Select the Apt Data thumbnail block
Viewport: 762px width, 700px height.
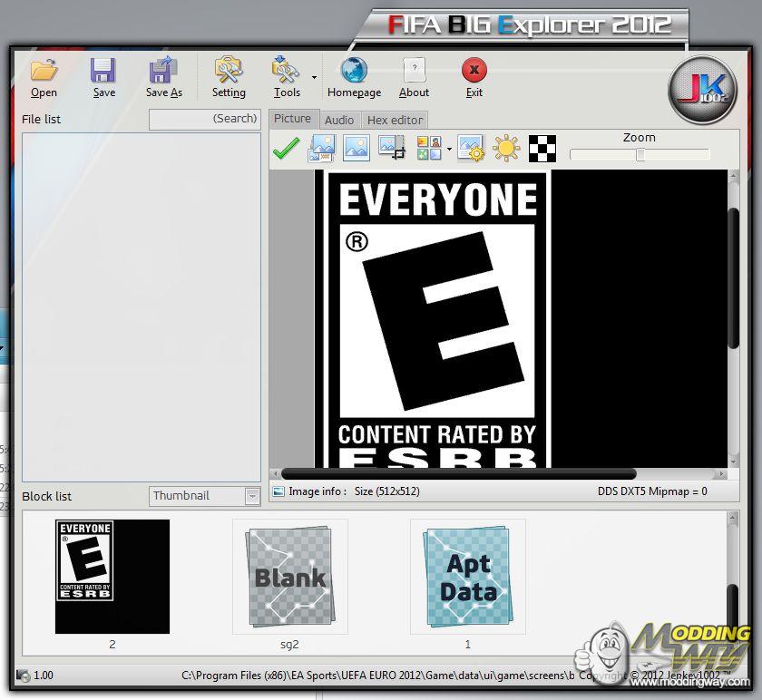point(467,577)
